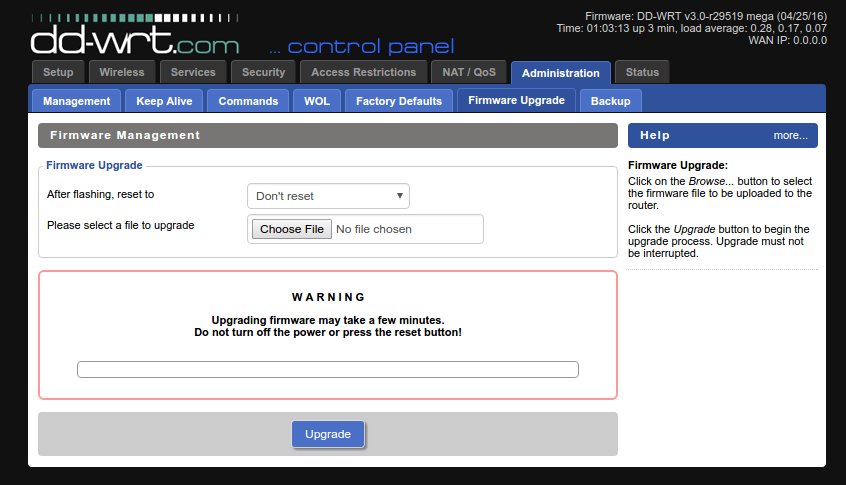Screen dimensions: 846x485
Task: Go to Factory Defaults sub-tab
Action: (398, 101)
